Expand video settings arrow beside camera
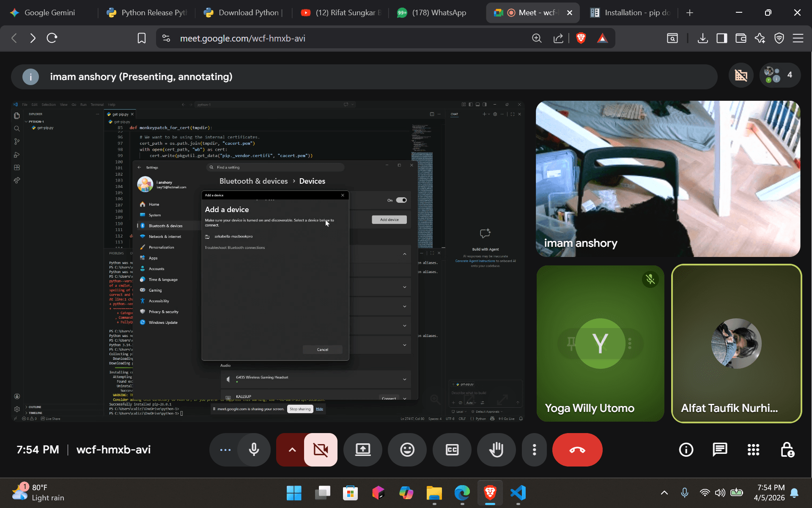The width and height of the screenshot is (812, 508). [x=292, y=450]
